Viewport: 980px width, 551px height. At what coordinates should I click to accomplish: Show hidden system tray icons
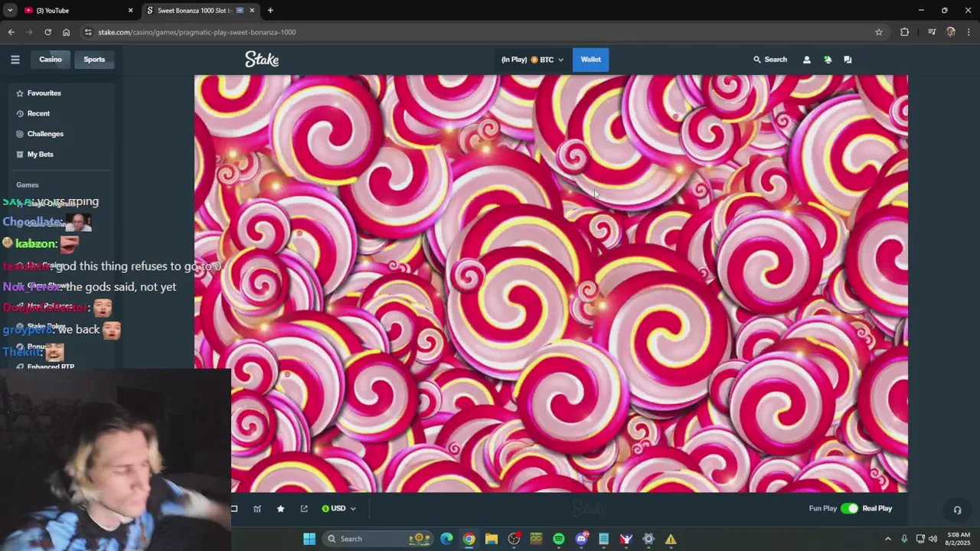pos(888,539)
